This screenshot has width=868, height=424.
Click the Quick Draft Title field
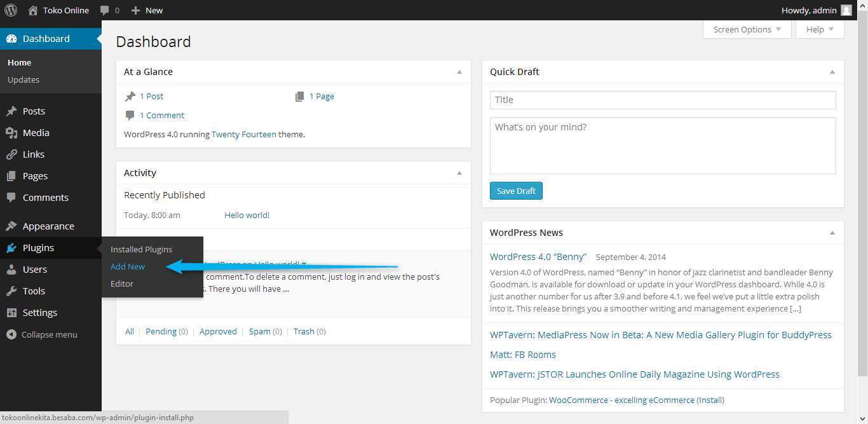(663, 100)
